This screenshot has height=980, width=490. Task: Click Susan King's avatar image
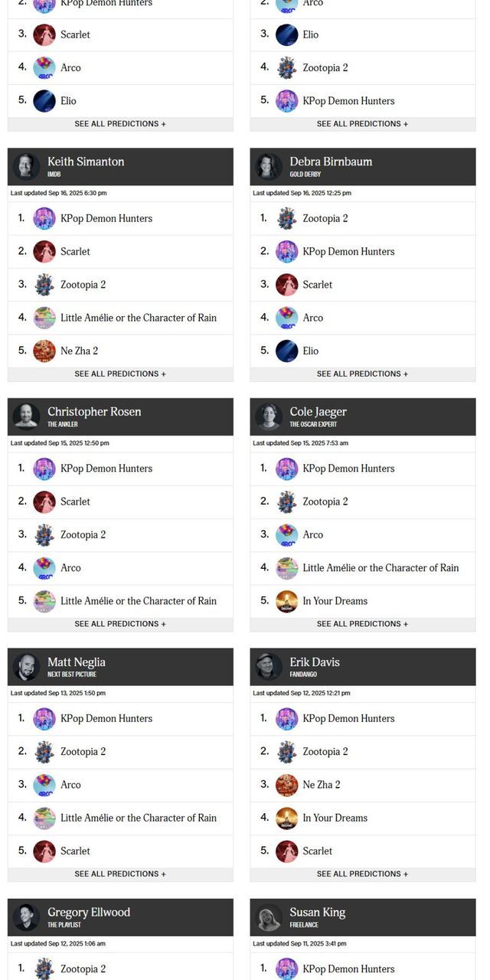[x=268, y=917]
